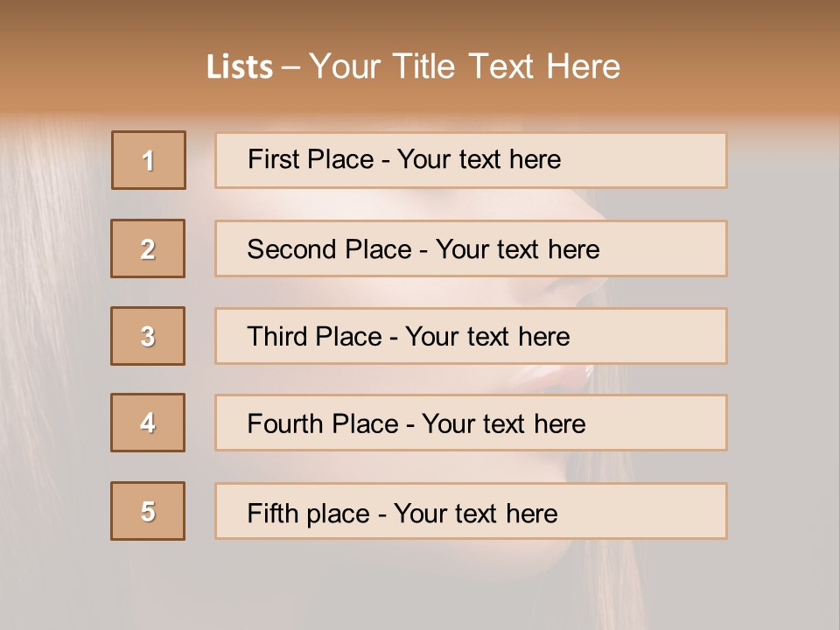
Task: Click the number 5 square
Action: point(148,511)
